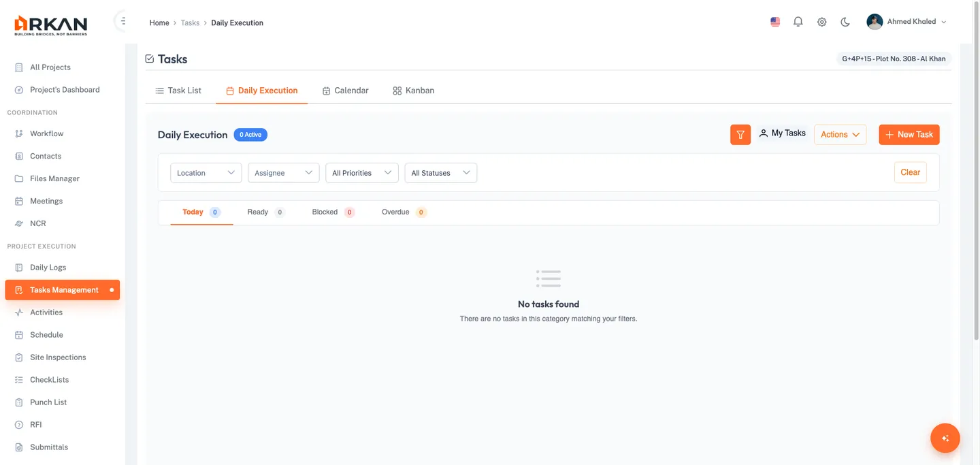Image resolution: width=980 pixels, height=465 pixels.
Task: Open NCR from the sidebar
Action: pyautogui.click(x=38, y=223)
